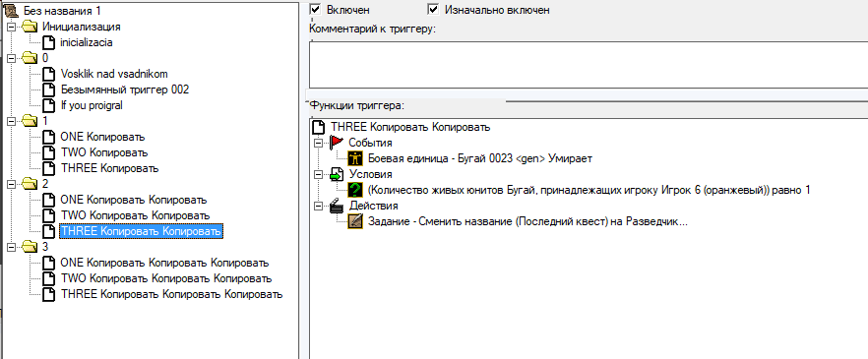Screen dimensions: 868x359
Task: Click the green arrow Условия icon
Action: [x=336, y=174]
